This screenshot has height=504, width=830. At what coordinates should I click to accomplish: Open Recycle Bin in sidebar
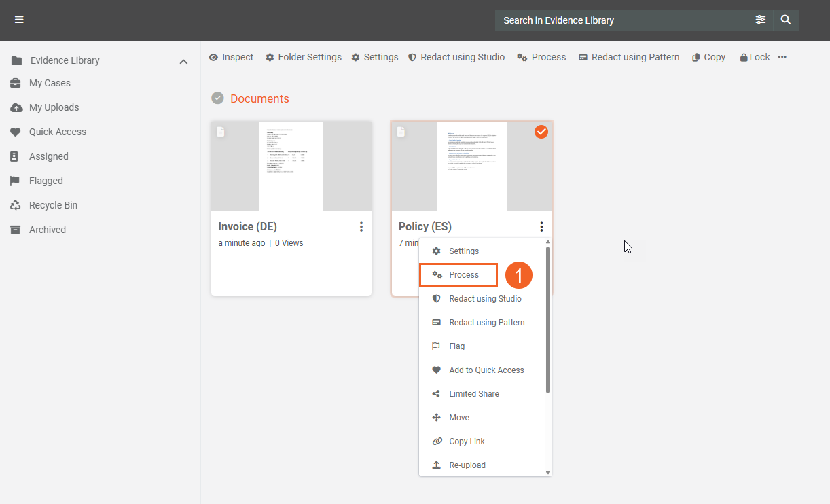point(53,205)
